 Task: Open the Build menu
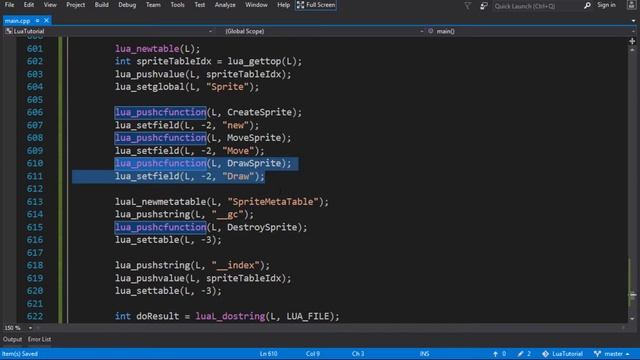pyautogui.click(x=102, y=5)
